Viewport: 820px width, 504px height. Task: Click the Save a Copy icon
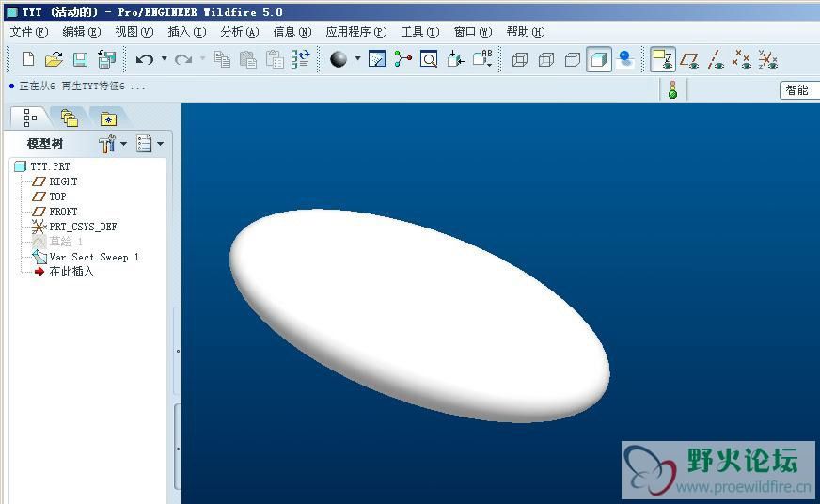pos(106,59)
